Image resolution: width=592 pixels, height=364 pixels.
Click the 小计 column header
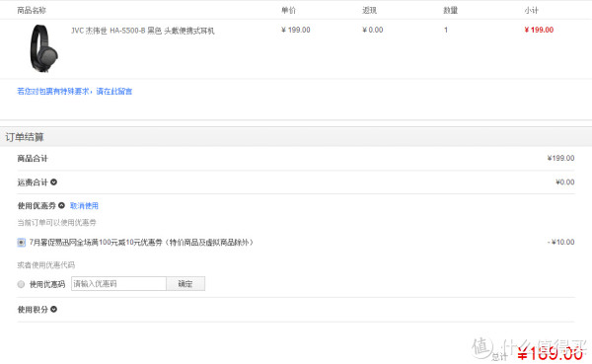pos(531,11)
